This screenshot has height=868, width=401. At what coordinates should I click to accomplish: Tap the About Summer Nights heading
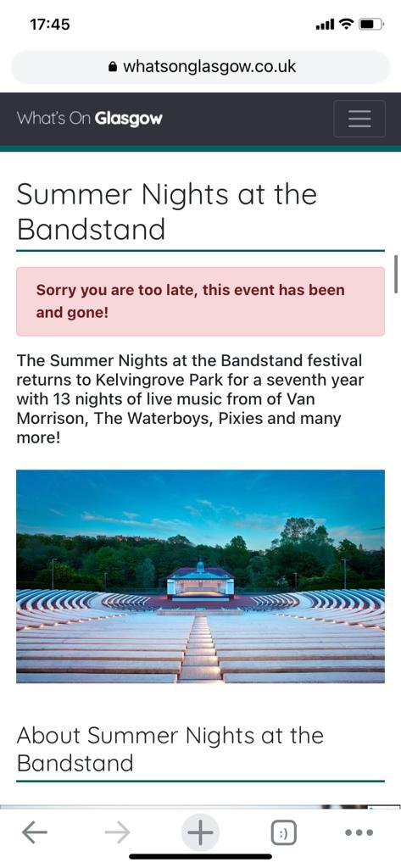pos(170,749)
